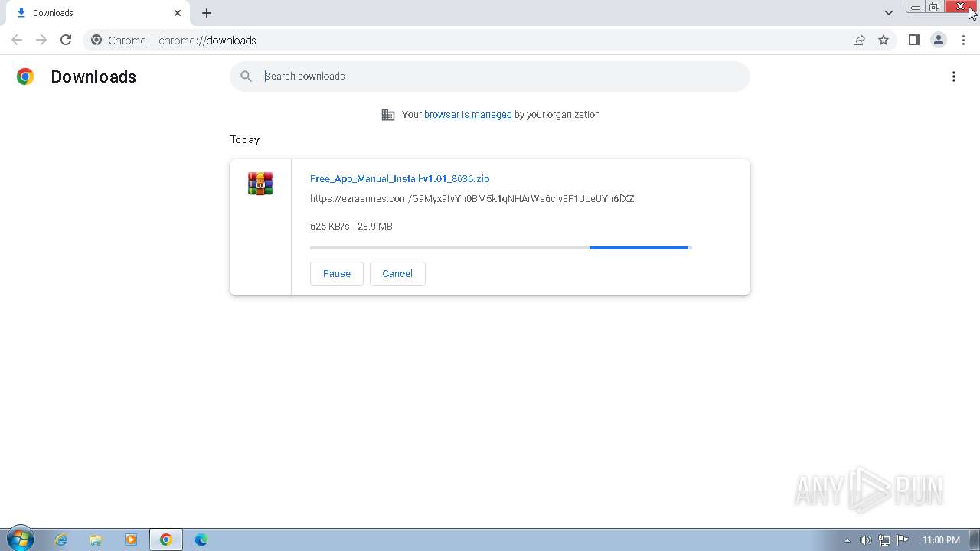Open Windows Media Player from taskbar

pyautogui.click(x=131, y=540)
